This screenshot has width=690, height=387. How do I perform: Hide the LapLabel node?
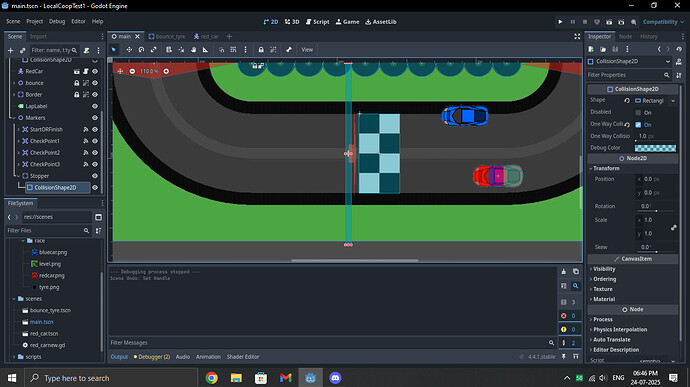[95, 106]
